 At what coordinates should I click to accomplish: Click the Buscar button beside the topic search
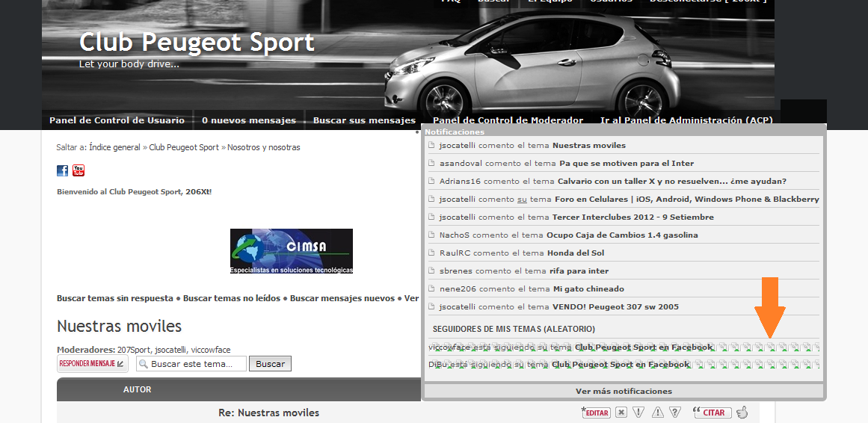pos(270,364)
